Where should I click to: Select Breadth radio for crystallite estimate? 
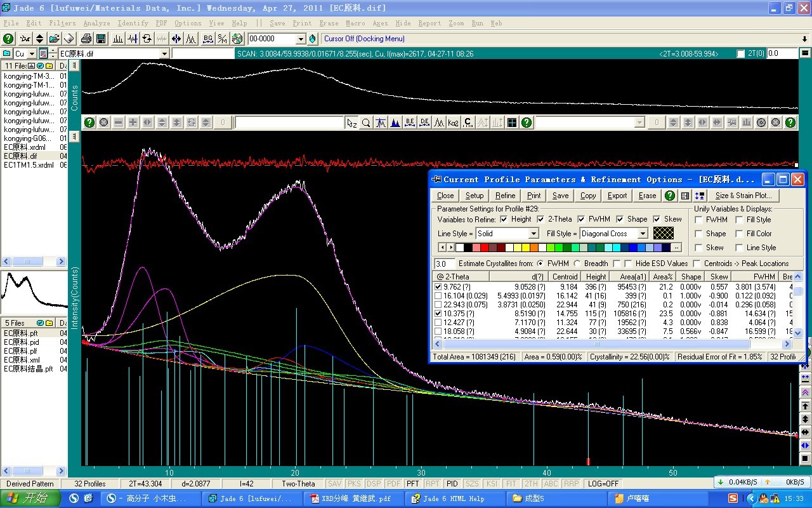tap(577, 264)
